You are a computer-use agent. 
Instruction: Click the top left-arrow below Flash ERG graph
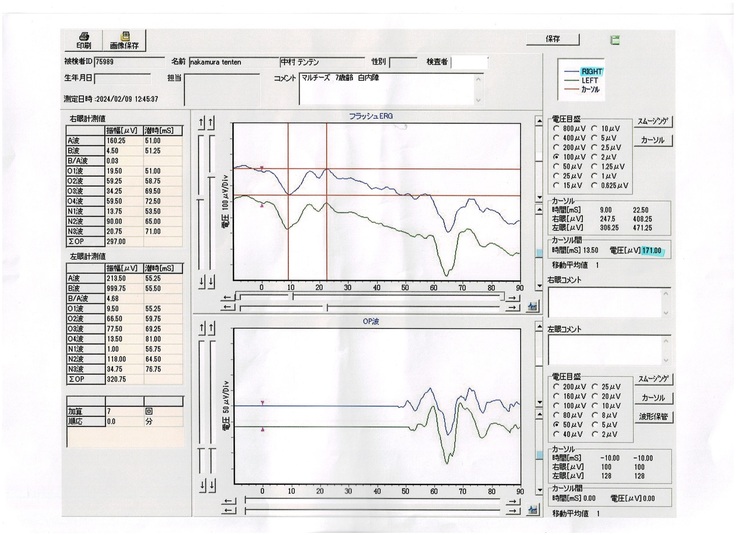[227, 296]
